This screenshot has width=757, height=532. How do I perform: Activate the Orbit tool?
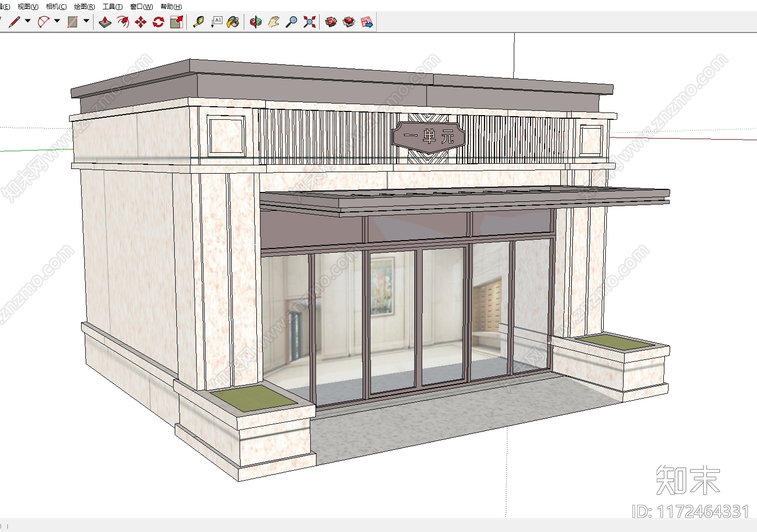click(255, 22)
